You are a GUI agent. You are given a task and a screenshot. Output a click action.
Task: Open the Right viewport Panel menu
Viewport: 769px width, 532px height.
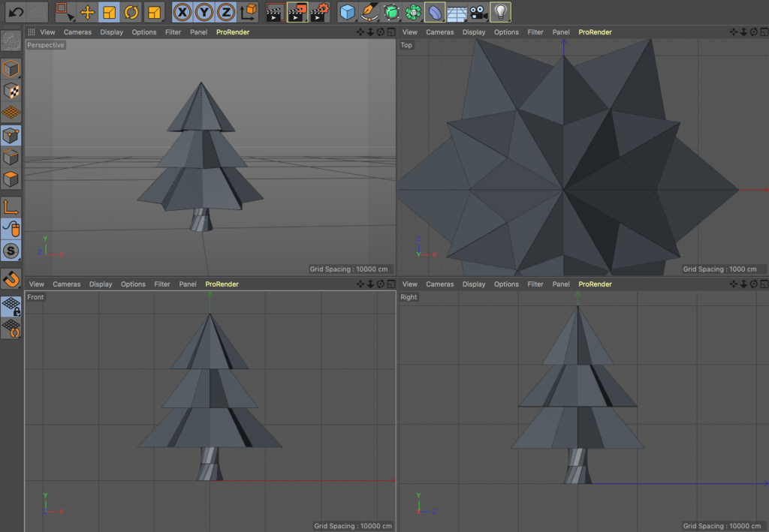(561, 284)
